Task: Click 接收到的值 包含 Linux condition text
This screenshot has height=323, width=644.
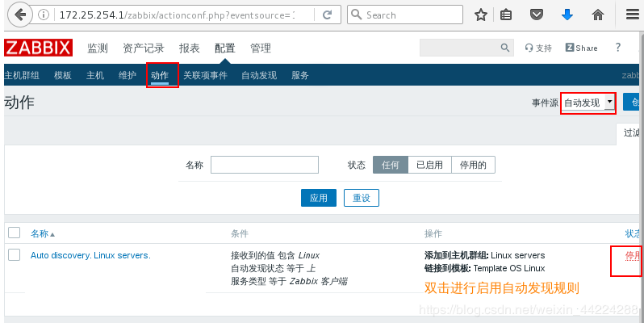Action: tap(275, 255)
